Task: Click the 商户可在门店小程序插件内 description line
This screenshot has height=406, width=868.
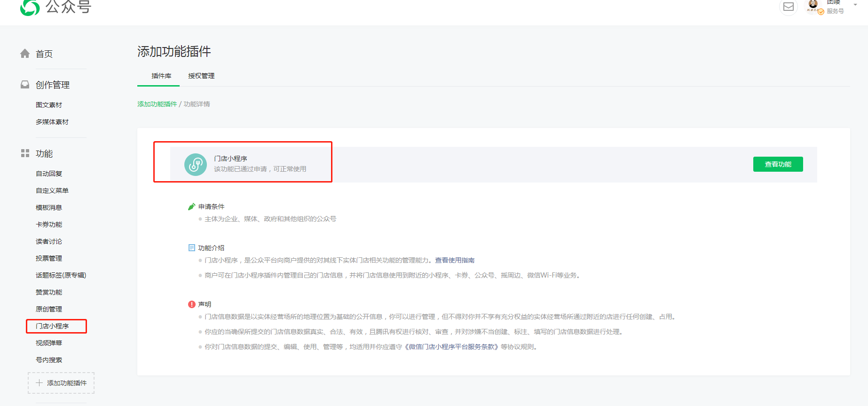Action: point(394,275)
